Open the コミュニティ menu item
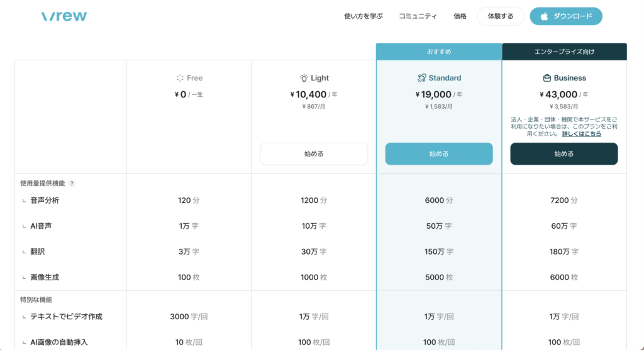 coord(418,16)
